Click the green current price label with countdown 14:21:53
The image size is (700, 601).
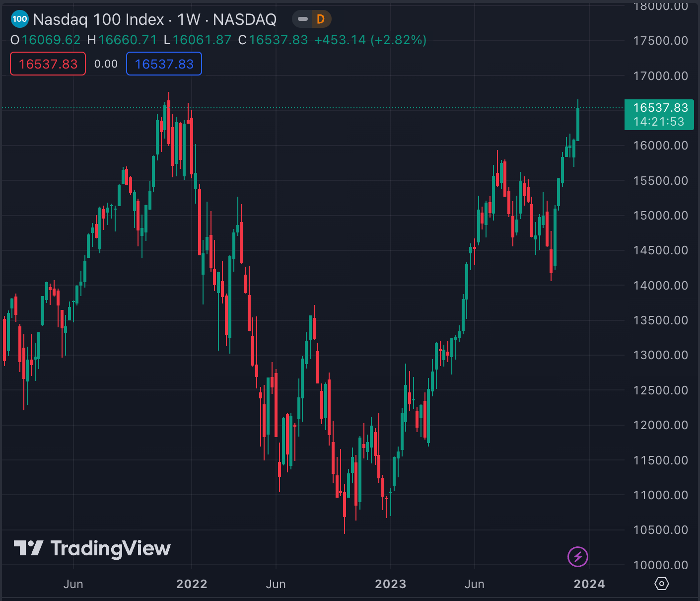point(659,115)
